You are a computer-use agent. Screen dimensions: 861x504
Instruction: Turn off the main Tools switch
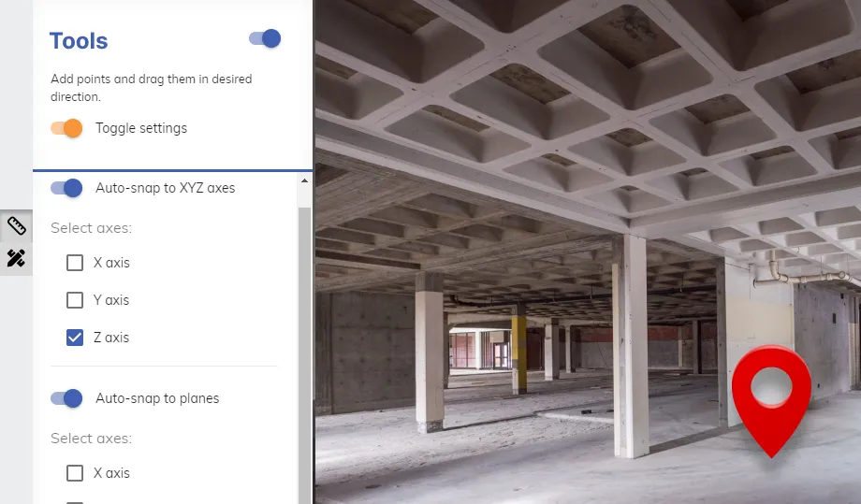265,38
